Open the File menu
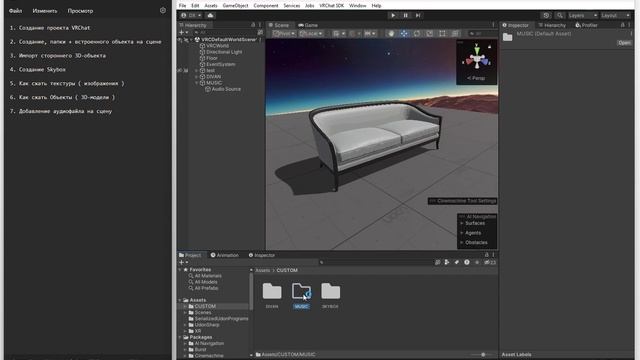 [x=182, y=6]
